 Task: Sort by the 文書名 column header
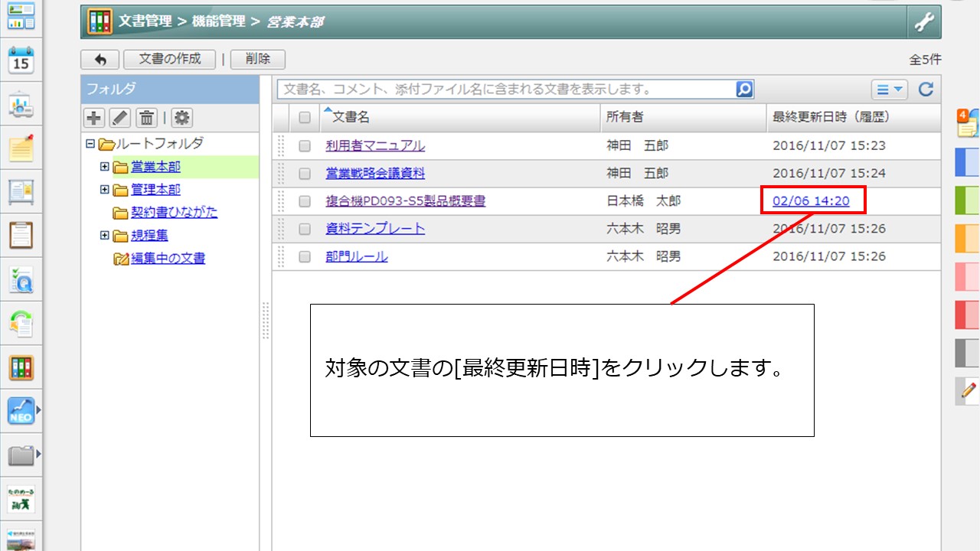[x=351, y=117]
